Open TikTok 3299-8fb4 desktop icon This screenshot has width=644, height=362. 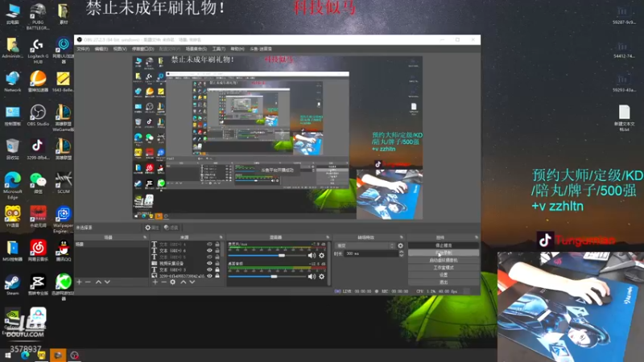click(38, 149)
